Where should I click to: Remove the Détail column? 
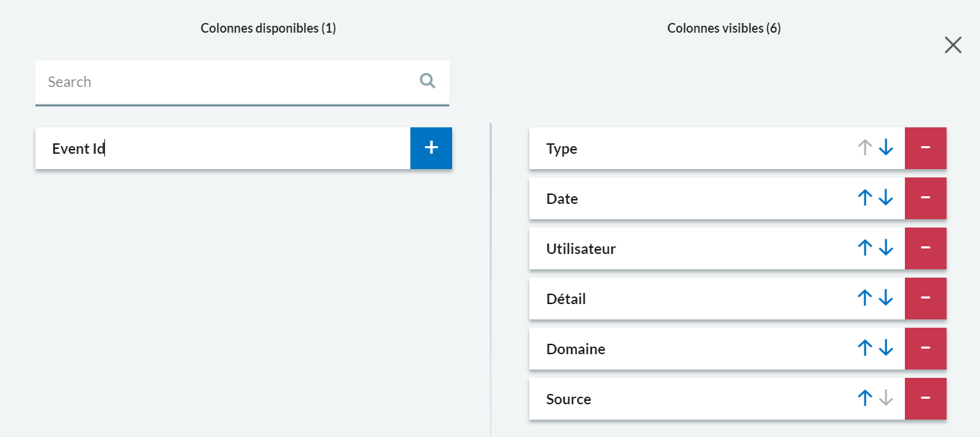925,299
